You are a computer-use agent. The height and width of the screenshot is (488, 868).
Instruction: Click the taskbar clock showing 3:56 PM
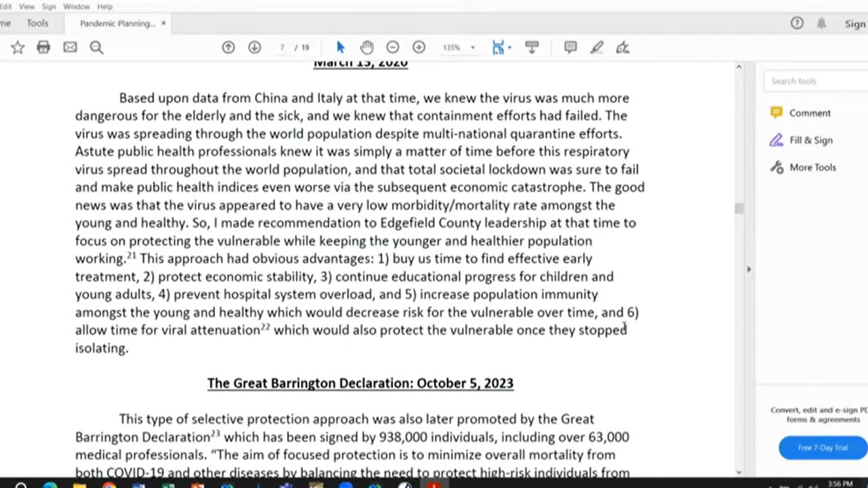click(x=840, y=484)
